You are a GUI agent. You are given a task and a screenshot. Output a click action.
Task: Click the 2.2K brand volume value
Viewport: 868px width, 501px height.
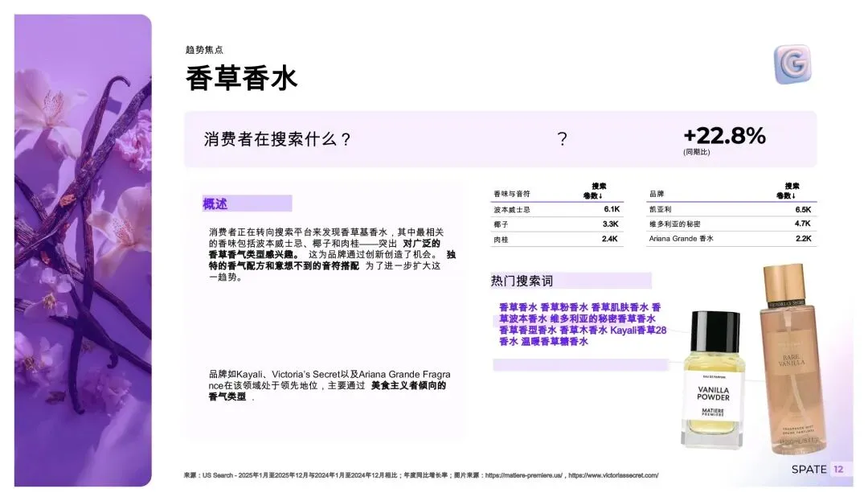804,239
